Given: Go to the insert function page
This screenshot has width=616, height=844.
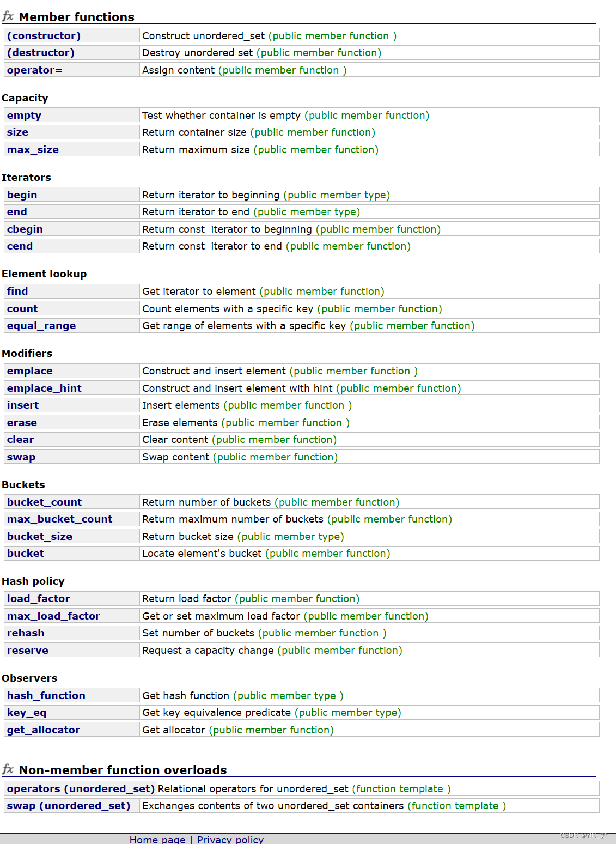Looking at the screenshot, I should click(x=23, y=405).
